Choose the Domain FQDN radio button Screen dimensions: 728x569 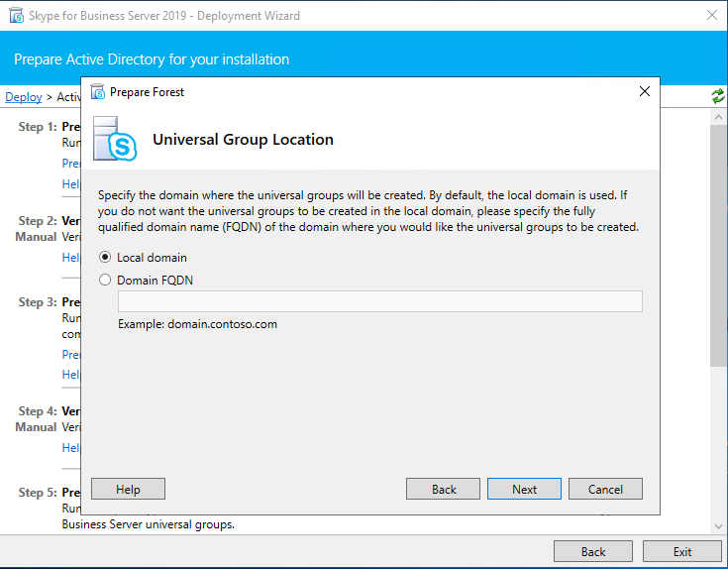(106, 281)
